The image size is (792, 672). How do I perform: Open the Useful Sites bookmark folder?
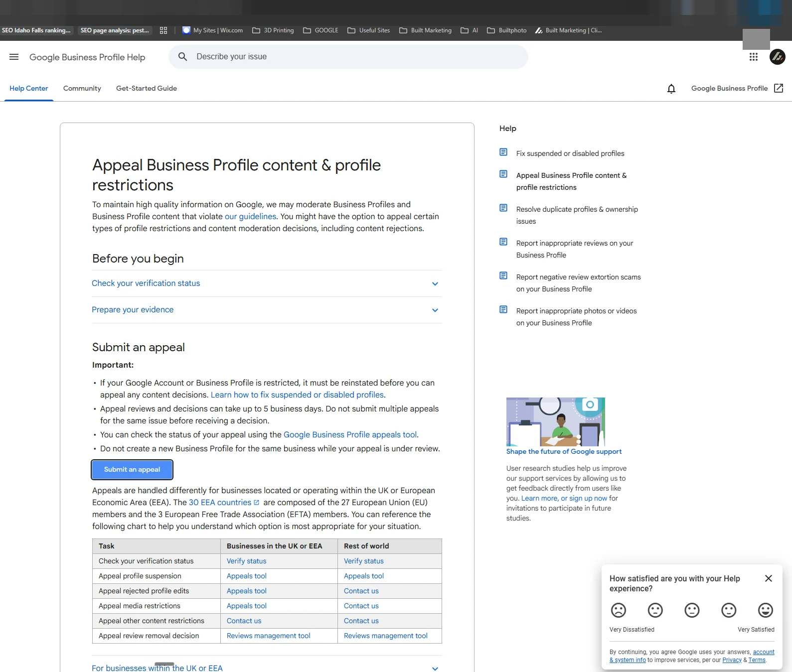[369, 30]
